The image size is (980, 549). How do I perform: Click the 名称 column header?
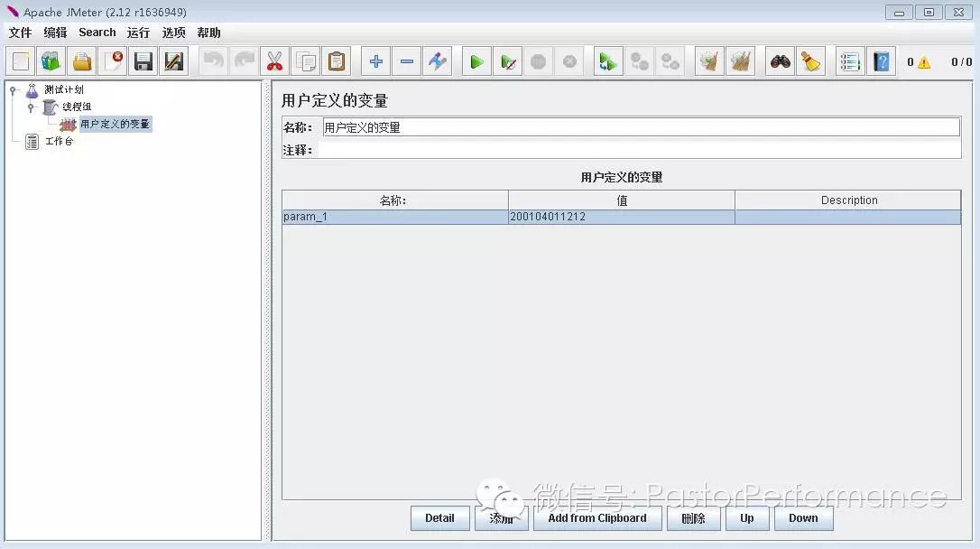[x=395, y=200]
